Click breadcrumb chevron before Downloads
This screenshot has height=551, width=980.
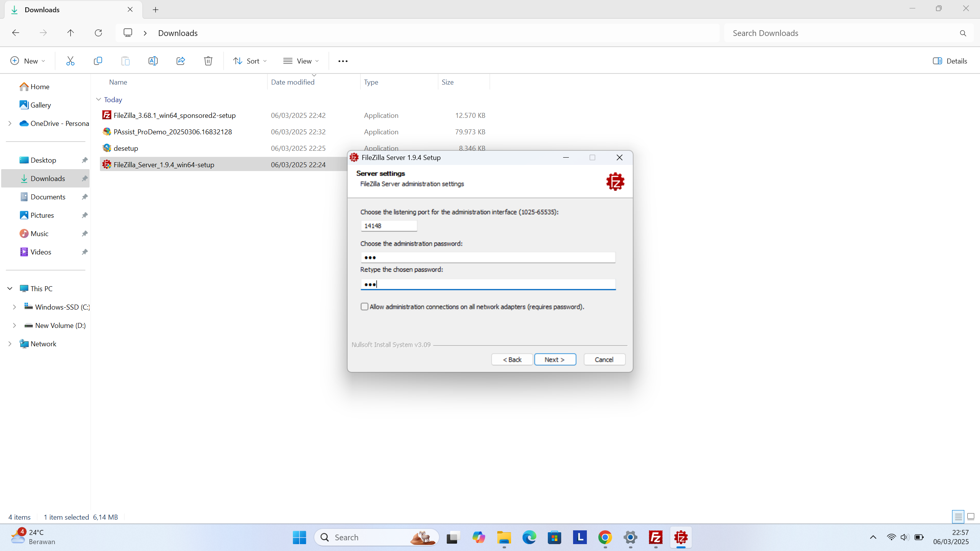coord(145,33)
